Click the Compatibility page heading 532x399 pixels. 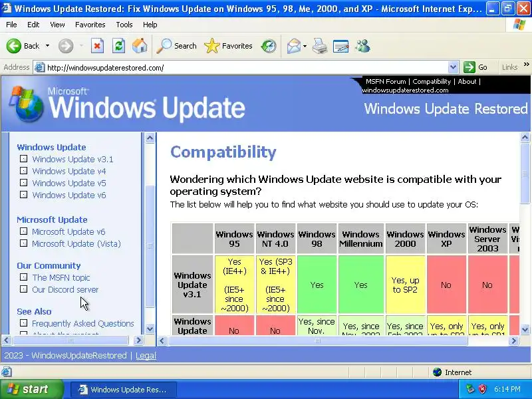click(223, 152)
